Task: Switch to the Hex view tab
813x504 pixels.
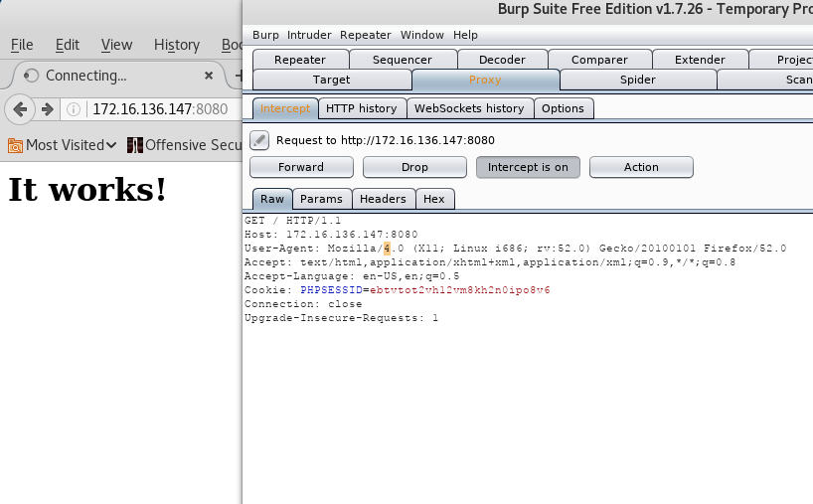Action: click(434, 199)
